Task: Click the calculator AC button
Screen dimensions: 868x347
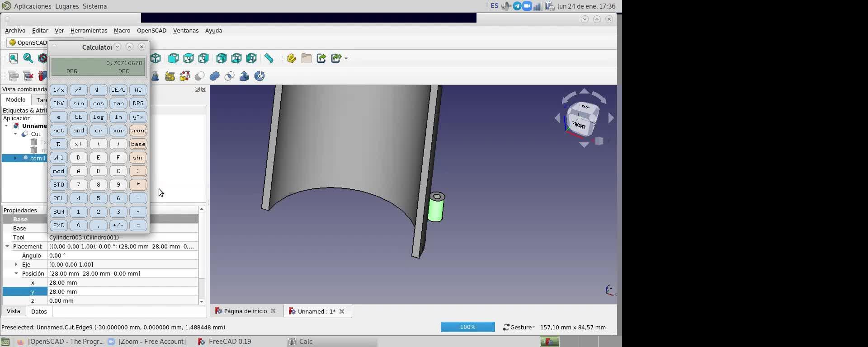Action: (138, 90)
